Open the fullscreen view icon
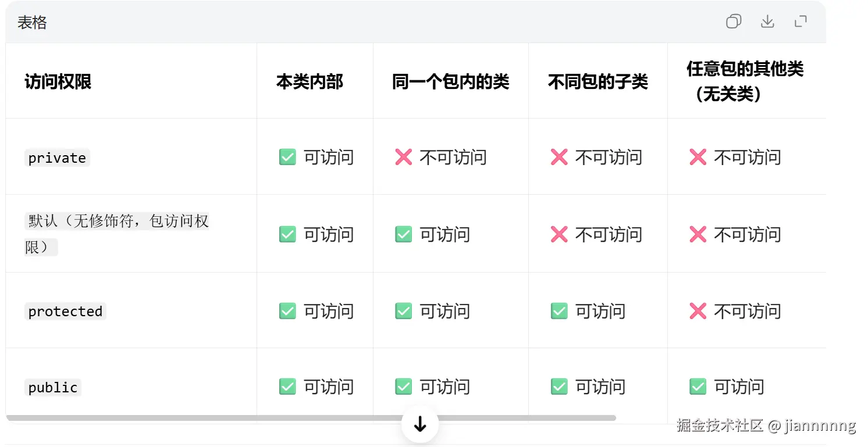868x447 pixels. (801, 22)
